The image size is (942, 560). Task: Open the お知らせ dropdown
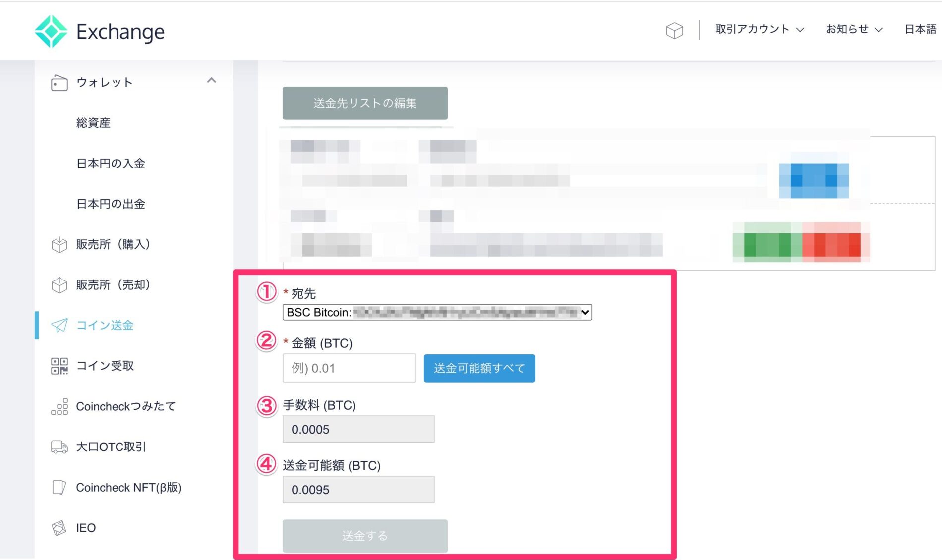click(854, 29)
